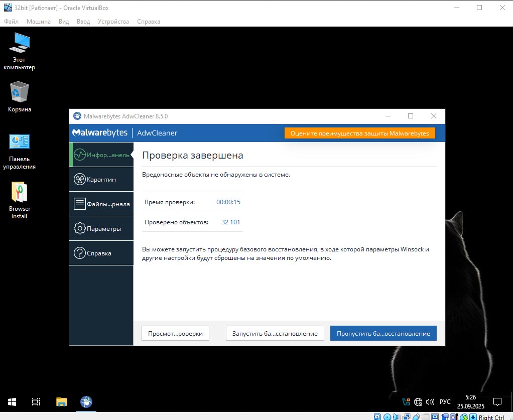Viewport: 513px width, 420px height.
Task: Click the shared folders status icon
Action: tap(425, 416)
